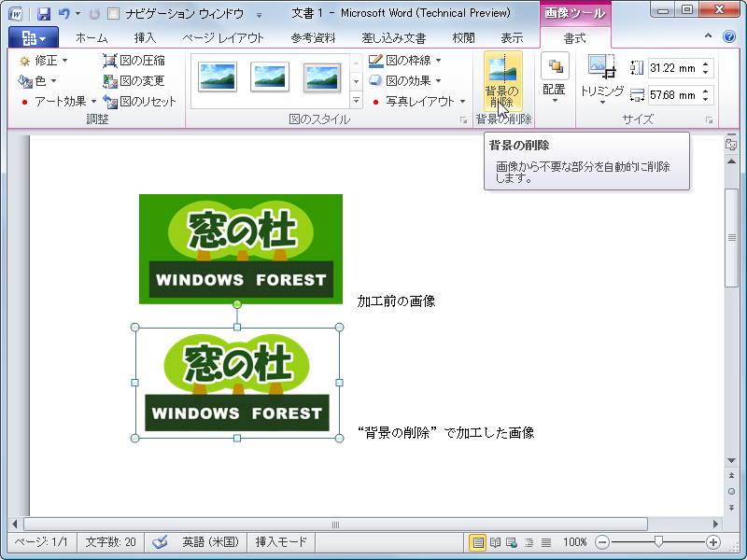Click the width field showing 57.68 mm
Viewport: 747px width, 560px height.
[672, 95]
